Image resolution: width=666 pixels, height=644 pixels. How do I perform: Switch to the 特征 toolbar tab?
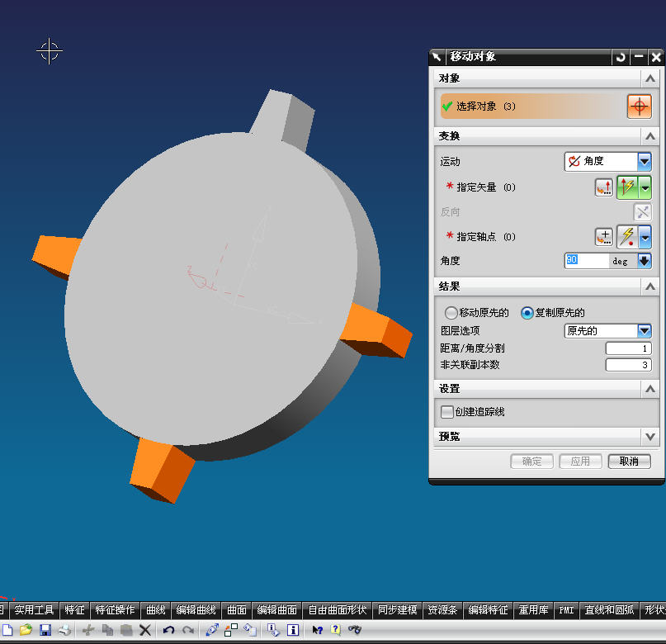75,610
